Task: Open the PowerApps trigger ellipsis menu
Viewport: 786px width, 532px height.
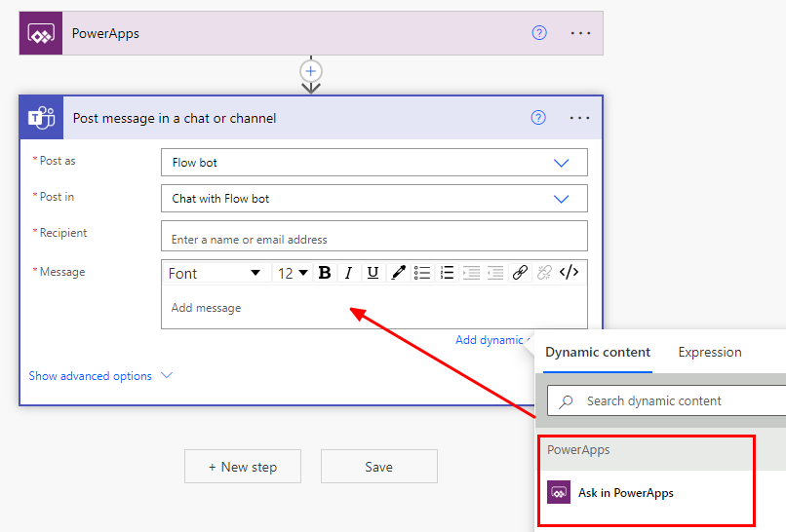Action: click(580, 33)
